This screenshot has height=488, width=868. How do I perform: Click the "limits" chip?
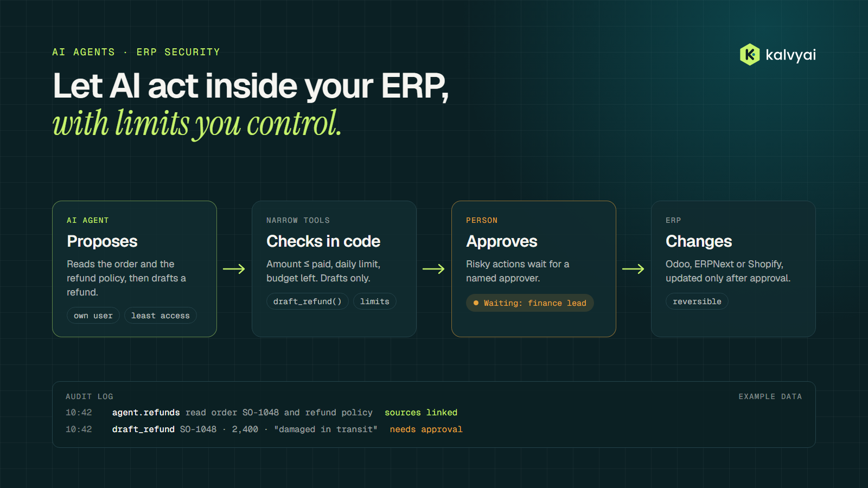coord(375,301)
